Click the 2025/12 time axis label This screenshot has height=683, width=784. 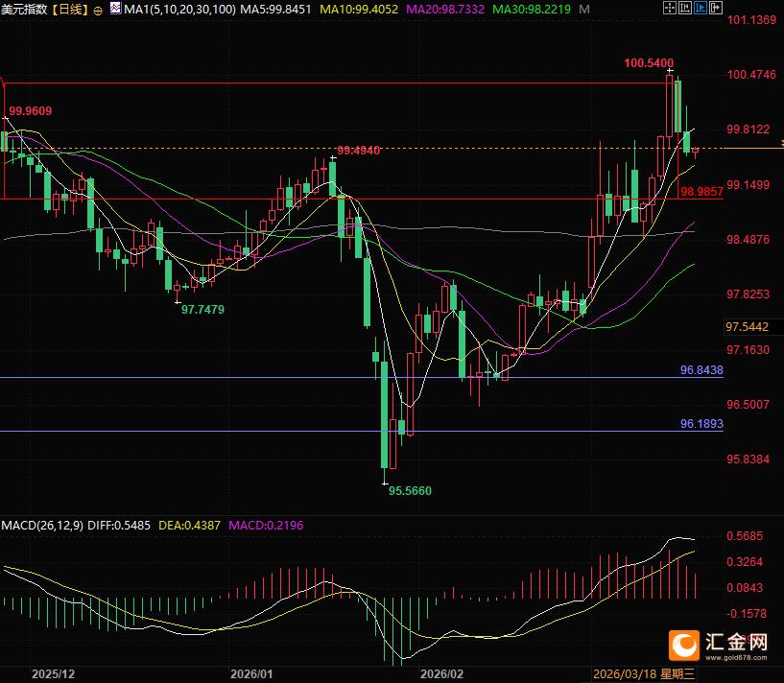[54, 674]
